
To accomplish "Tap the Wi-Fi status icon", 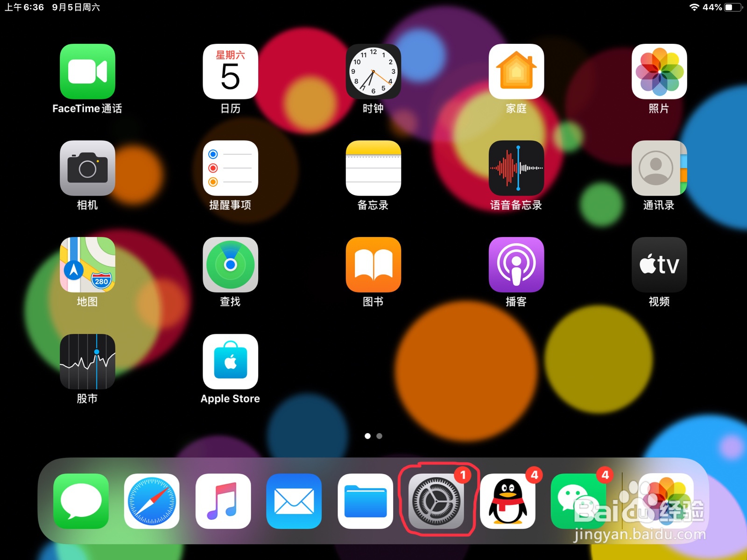I will (x=694, y=7).
